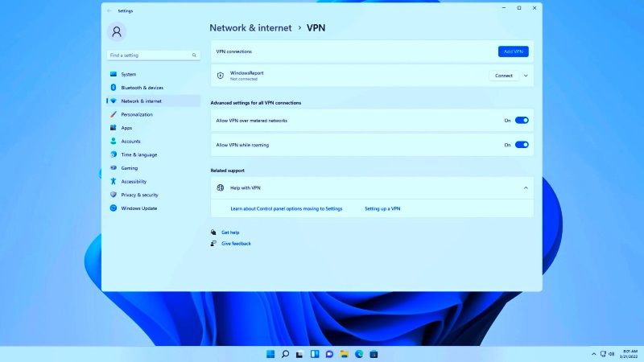Click the Give feedback link

(x=236, y=244)
